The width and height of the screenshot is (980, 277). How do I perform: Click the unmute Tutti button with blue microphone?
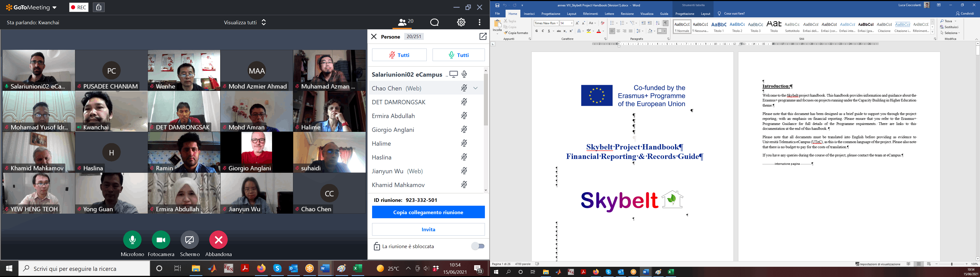[459, 55]
